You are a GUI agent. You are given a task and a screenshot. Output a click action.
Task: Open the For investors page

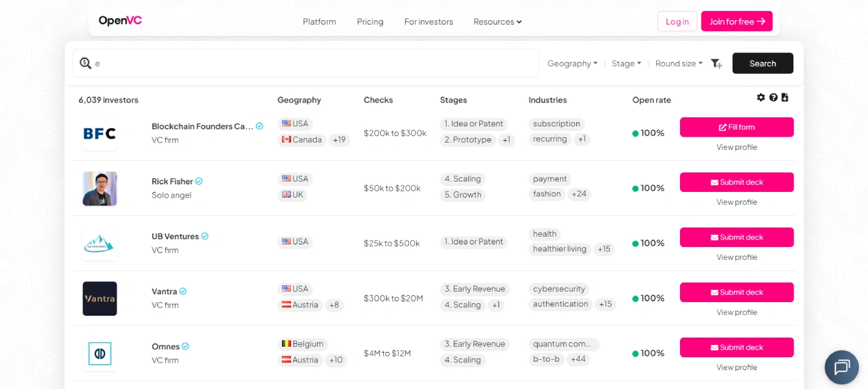[428, 21]
